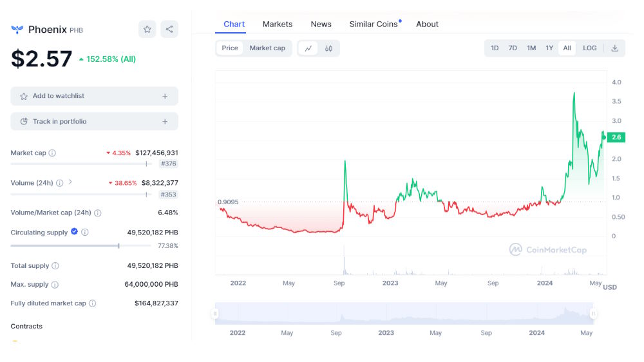644x362 pixels.
Task: Open the News tab
Action: (321, 24)
